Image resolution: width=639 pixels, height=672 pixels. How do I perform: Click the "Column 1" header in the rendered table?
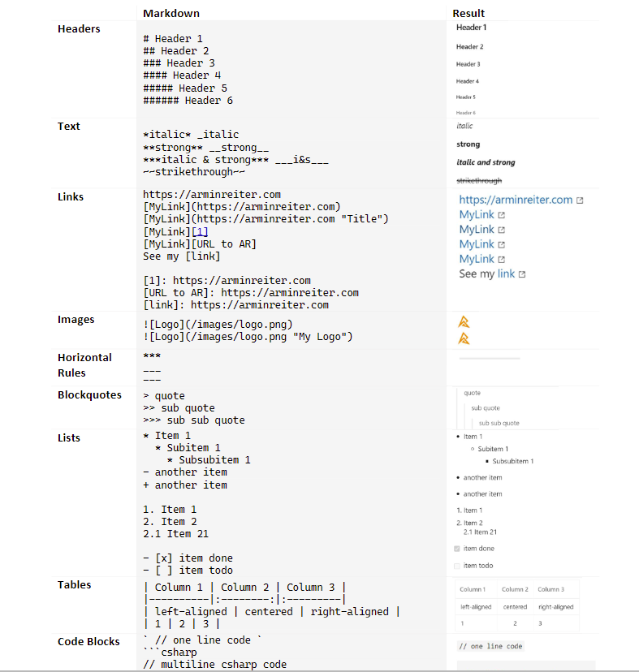click(473, 589)
